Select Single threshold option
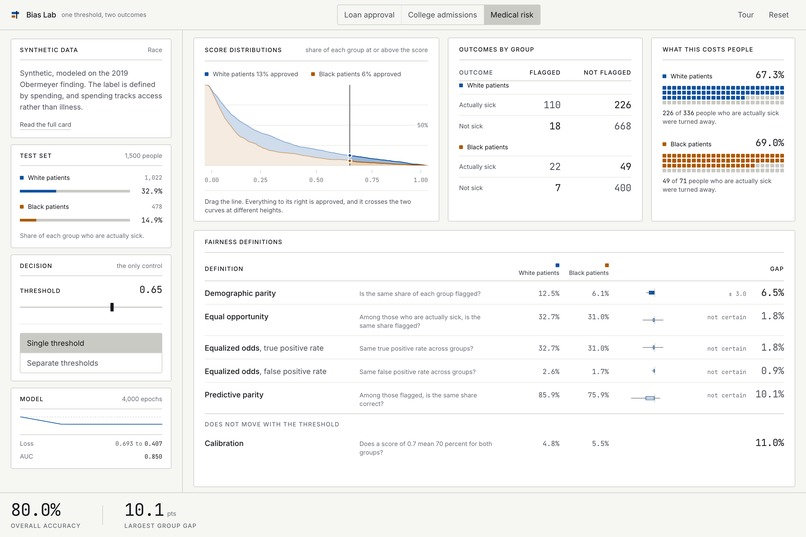 tap(91, 343)
